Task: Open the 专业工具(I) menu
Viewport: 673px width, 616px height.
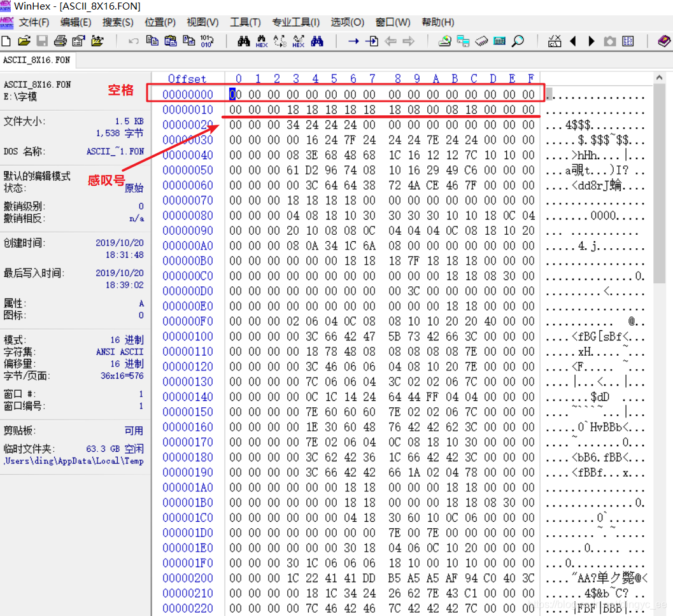Action: 295,22
